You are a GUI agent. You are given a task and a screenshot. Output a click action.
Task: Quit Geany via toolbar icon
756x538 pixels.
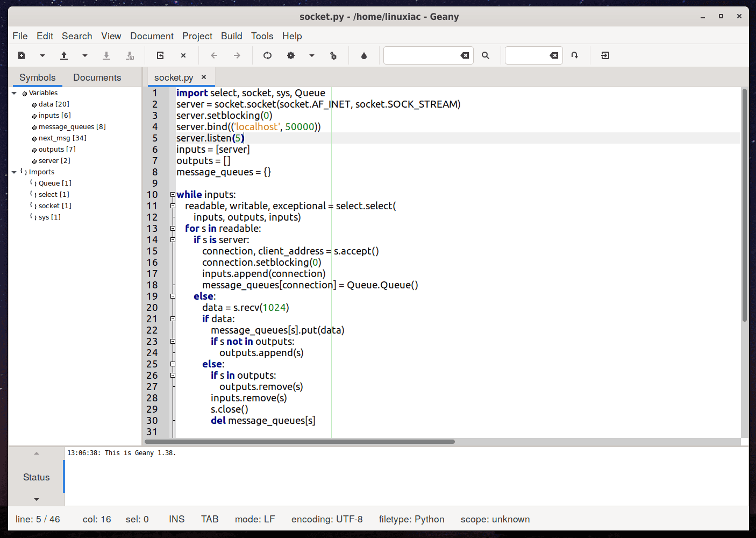click(x=604, y=55)
